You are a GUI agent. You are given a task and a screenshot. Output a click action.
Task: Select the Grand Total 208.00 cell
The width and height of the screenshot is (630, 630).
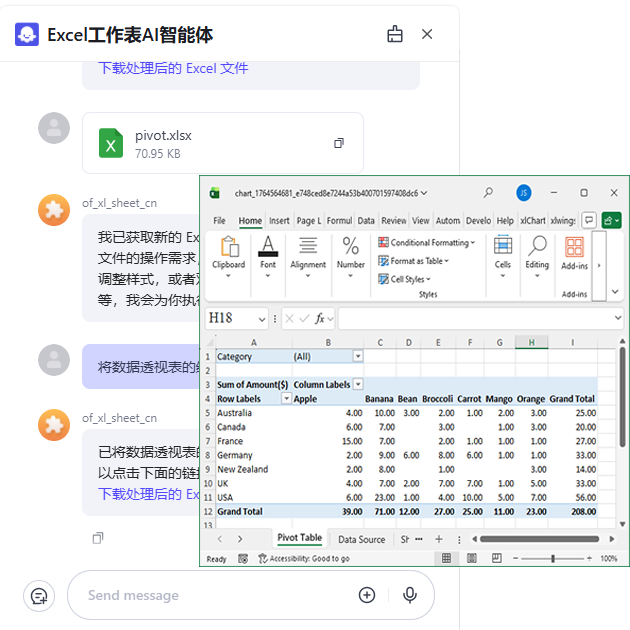pos(572,511)
